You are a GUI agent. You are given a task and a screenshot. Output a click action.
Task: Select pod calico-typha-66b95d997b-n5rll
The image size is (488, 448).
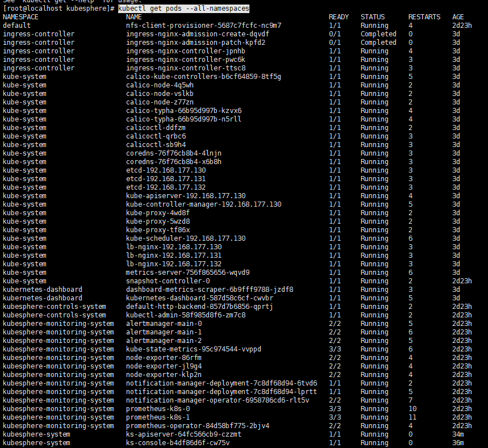[x=183, y=119]
